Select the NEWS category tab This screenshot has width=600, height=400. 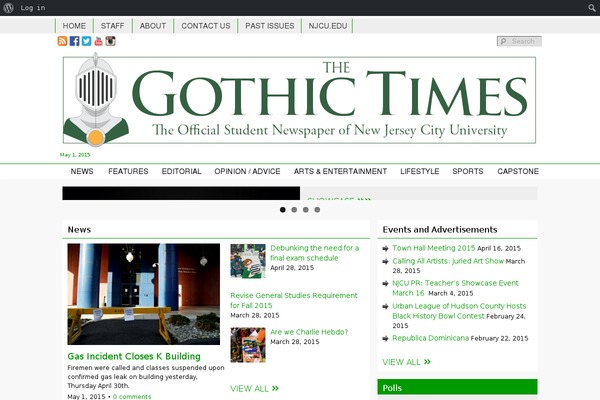(82, 171)
